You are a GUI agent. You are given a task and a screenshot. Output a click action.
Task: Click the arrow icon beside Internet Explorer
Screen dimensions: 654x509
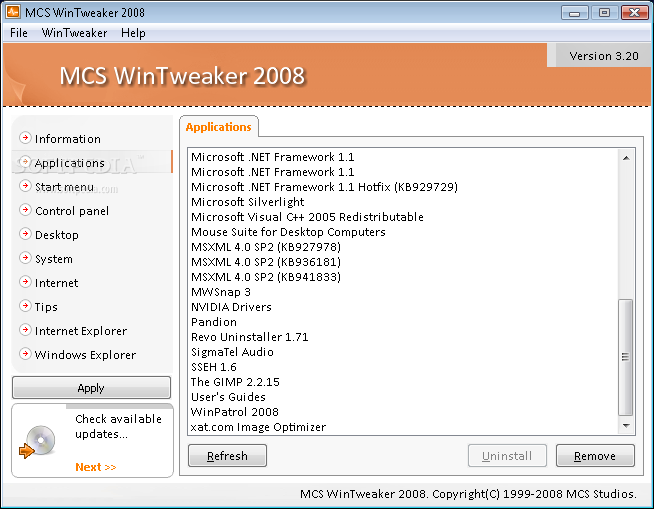point(25,330)
